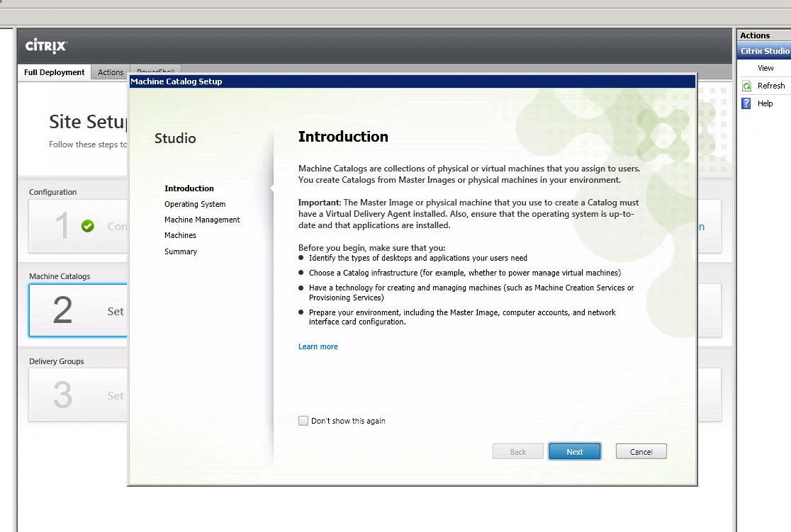Viewport: 791px width, 532px height.
Task: Click the Machine Catalog Setup title bar
Action: point(412,81)
